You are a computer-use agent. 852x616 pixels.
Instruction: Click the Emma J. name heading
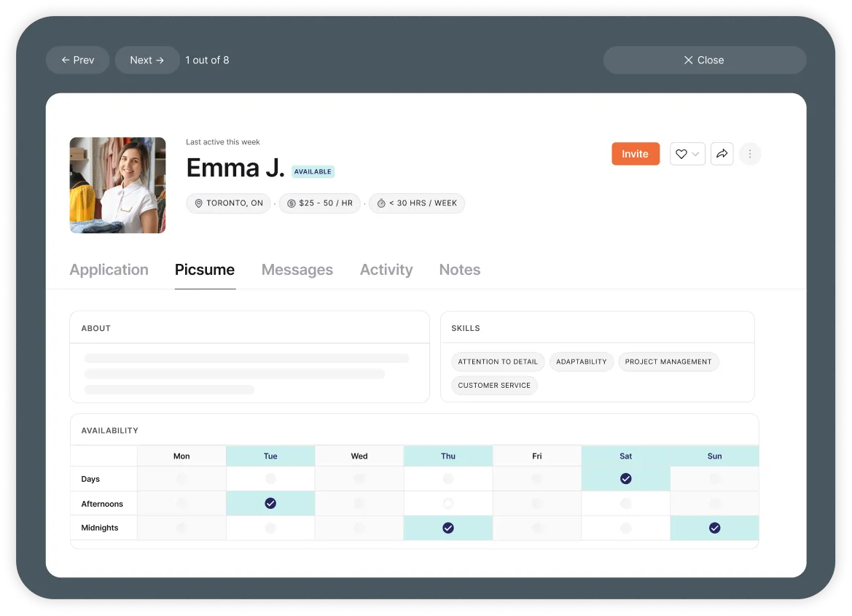pos(235,168)
